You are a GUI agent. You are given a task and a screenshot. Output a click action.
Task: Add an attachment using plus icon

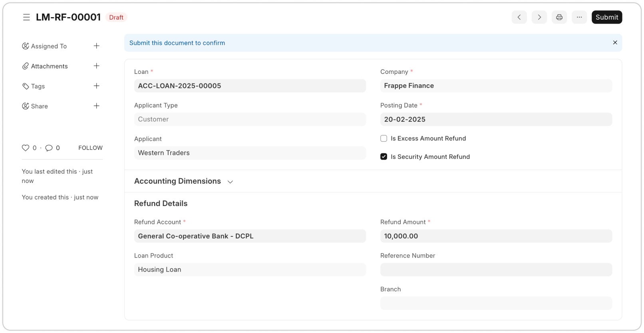[x=96, y=66]
